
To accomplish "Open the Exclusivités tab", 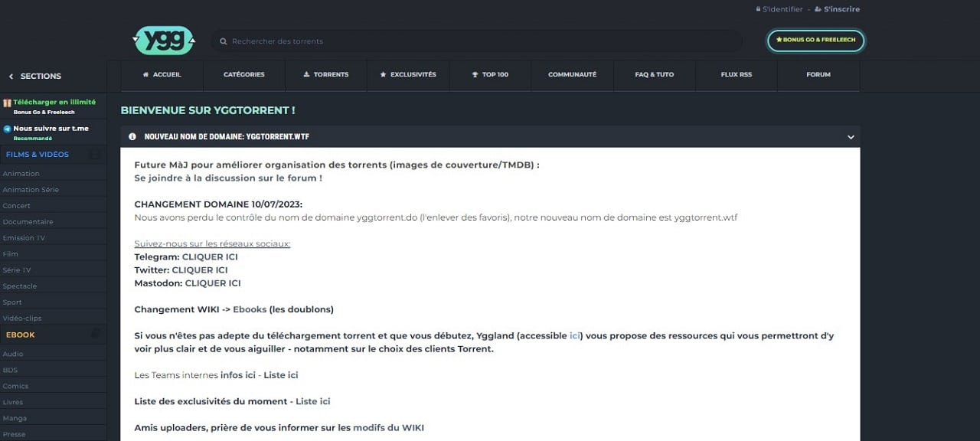I will click(407, 75).
